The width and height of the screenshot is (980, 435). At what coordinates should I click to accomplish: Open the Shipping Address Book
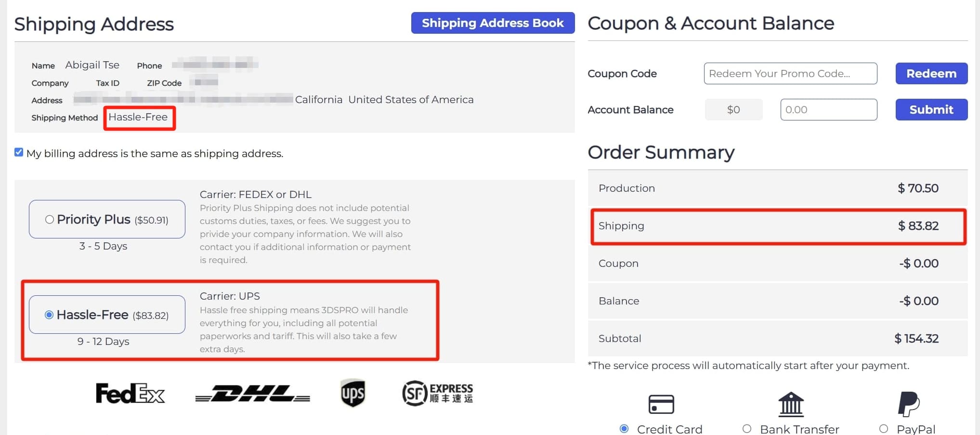click(493, 23)
